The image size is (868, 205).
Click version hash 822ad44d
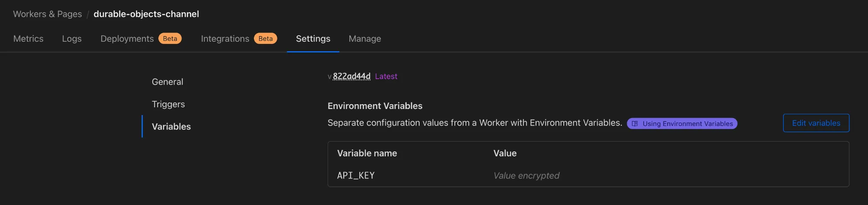[352, 76]
